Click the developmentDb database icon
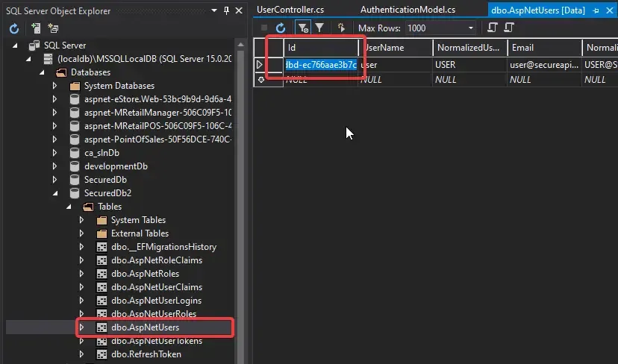Screen dimensions: 618x364 point(75,166)
